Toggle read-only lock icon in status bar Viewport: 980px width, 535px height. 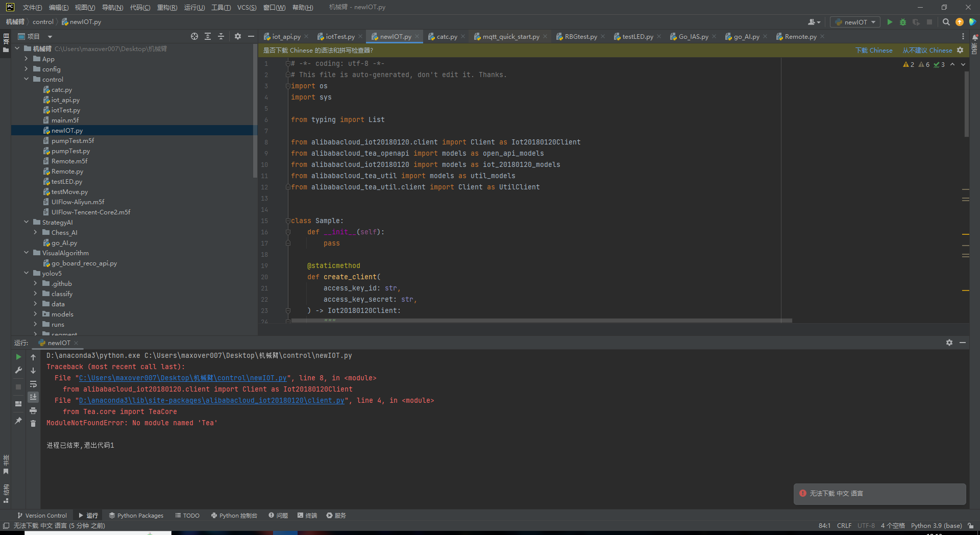click(971, 525)
